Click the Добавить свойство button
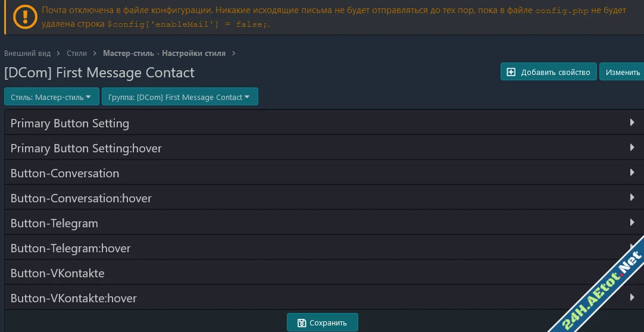The width and height of the screenshot is (644, 332). (548, 72)
